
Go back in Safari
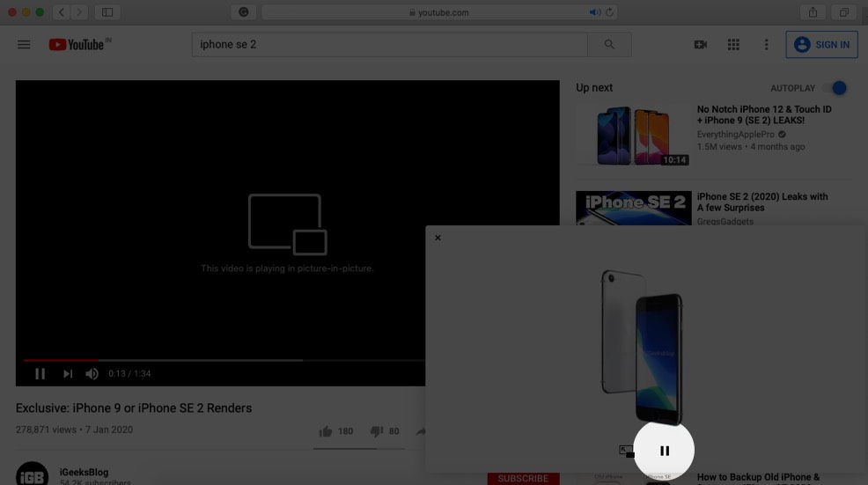tap(62, 12)
